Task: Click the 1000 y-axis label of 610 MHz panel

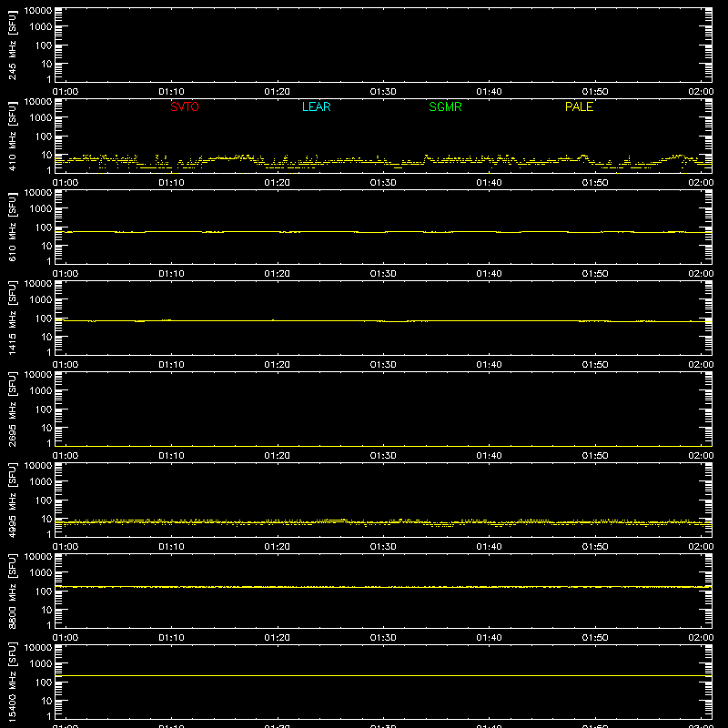Action: click(x=41, y=208)
